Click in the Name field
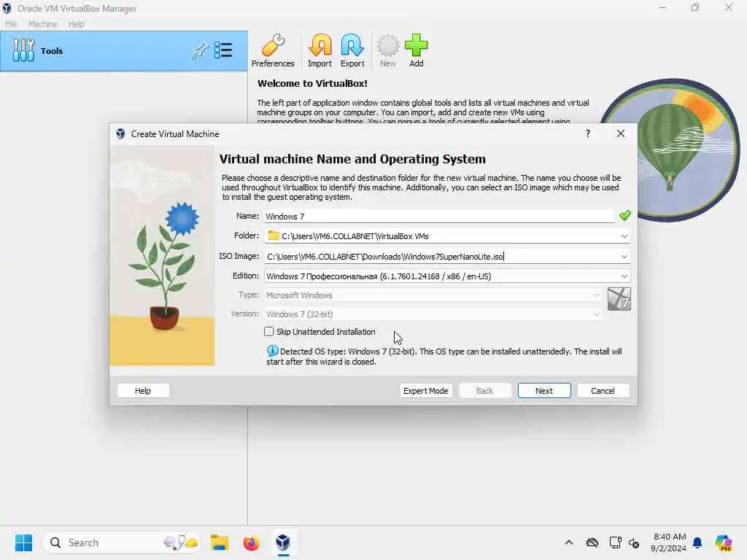This screenshot has height=560, width=747. [438, 216]
